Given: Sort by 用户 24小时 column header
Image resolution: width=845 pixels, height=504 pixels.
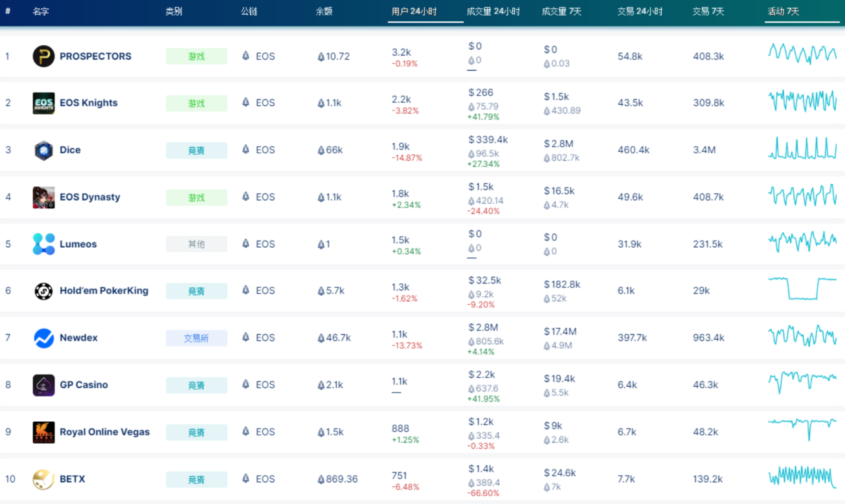Looking at the screenshot, I should click(x=414, y=12).
